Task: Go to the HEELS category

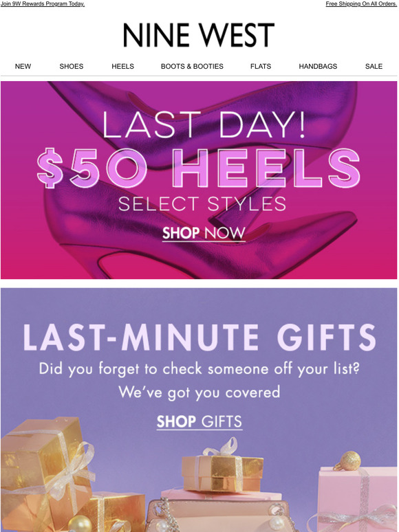Action: point(122,67)
